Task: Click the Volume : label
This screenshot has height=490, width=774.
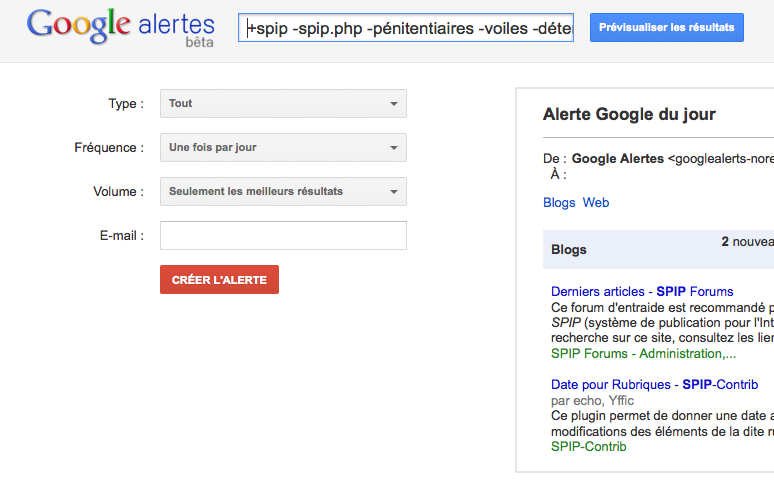Action: [x=118, y=191]
